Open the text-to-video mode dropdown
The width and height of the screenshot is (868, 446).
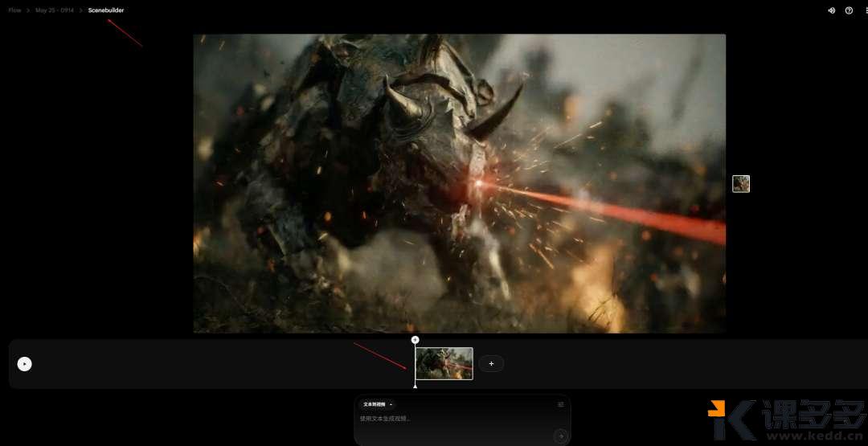click(x=376, y=404)
